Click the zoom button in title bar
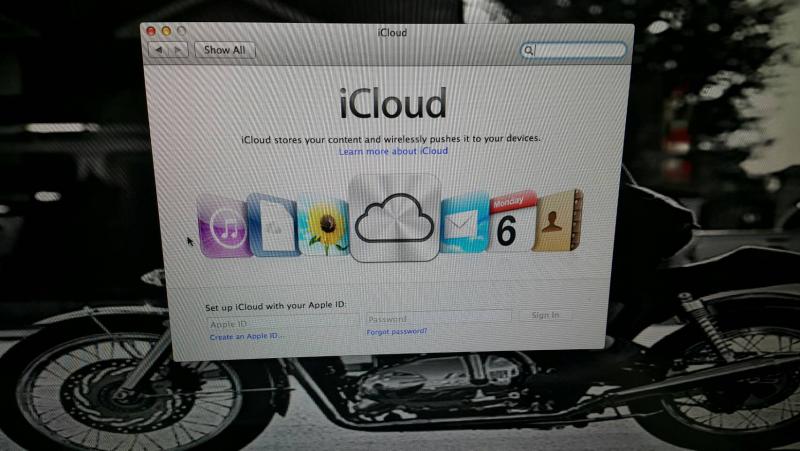 [x=181, y=33]
